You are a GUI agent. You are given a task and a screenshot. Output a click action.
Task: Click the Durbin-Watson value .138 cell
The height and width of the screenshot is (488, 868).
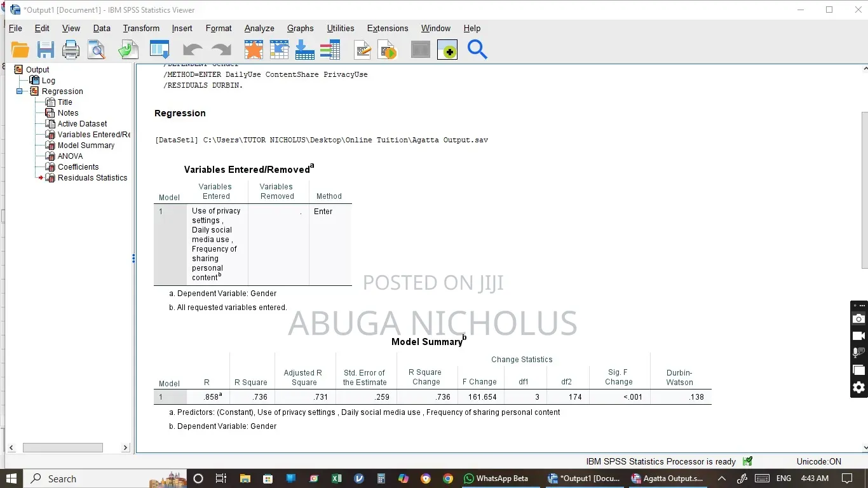[x=681, y=397]
